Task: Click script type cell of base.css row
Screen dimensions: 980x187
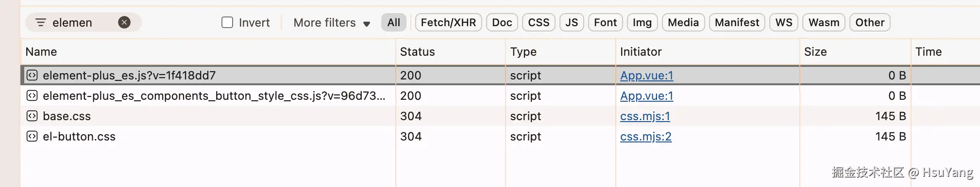Action: click(525, 116)
